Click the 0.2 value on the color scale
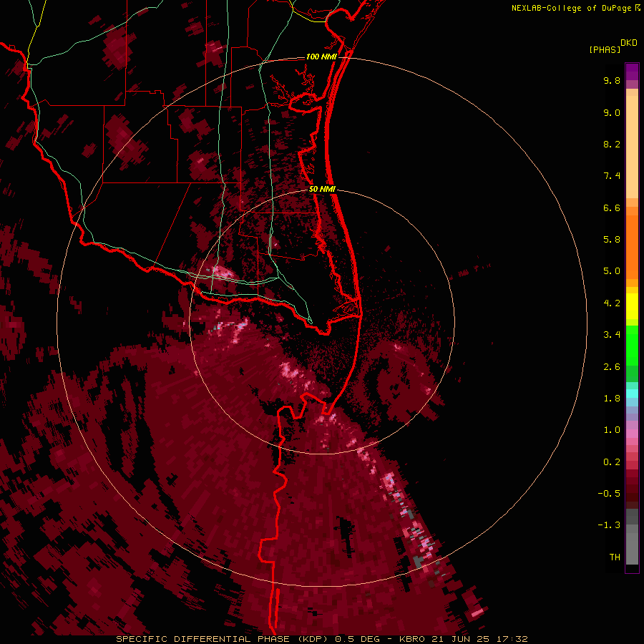The width and height of the screenshot is (644, 644). pos(612,462)
